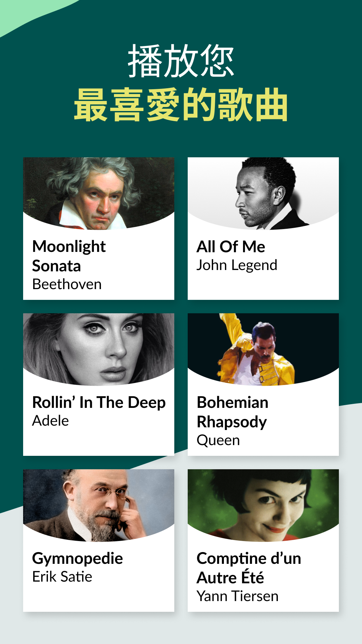Screen dimensions: 362x644
Task: Click the Queen artist label
Action: 218,440
